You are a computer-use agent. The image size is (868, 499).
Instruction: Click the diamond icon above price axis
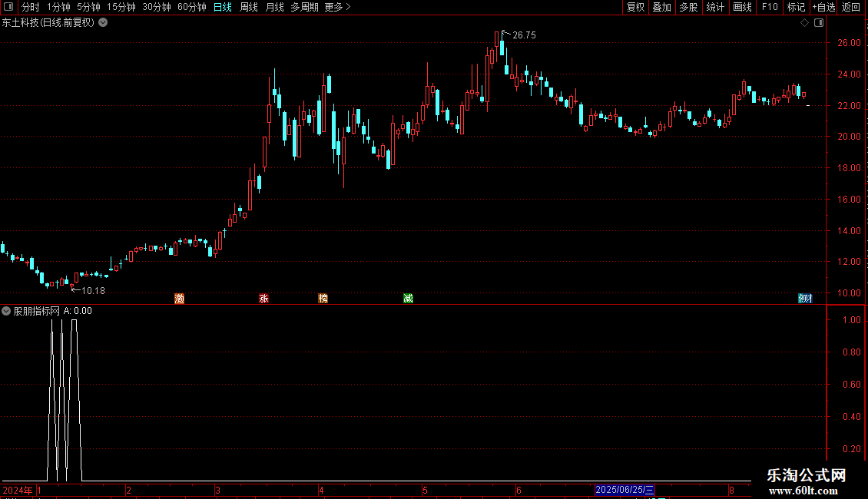tap(805, 23)
